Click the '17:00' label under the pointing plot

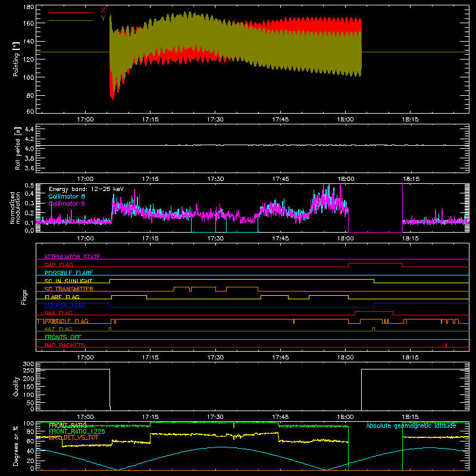(x=85, y=120)
